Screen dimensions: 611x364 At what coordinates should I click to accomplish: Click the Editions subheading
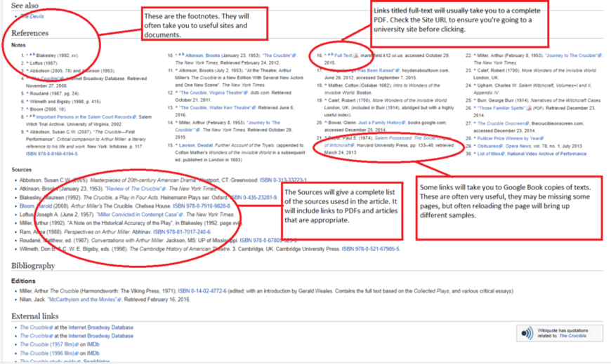[23, 281]
